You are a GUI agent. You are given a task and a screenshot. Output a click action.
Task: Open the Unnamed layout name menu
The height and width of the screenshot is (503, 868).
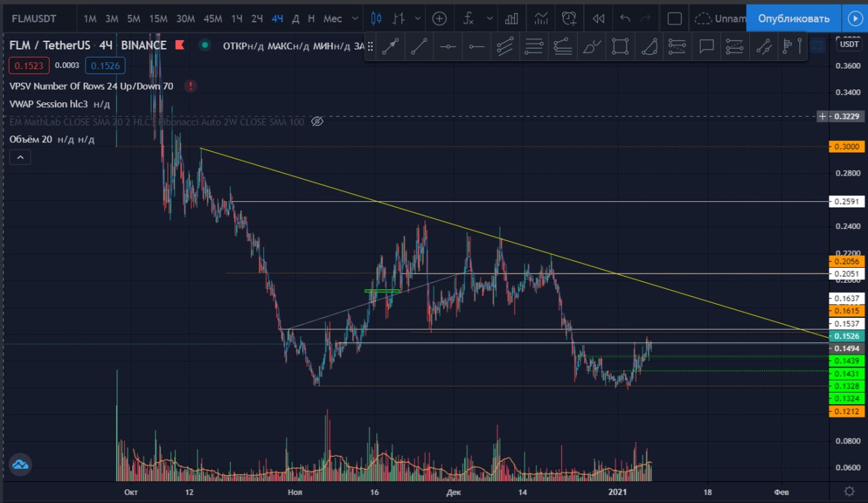coord(730,18)
